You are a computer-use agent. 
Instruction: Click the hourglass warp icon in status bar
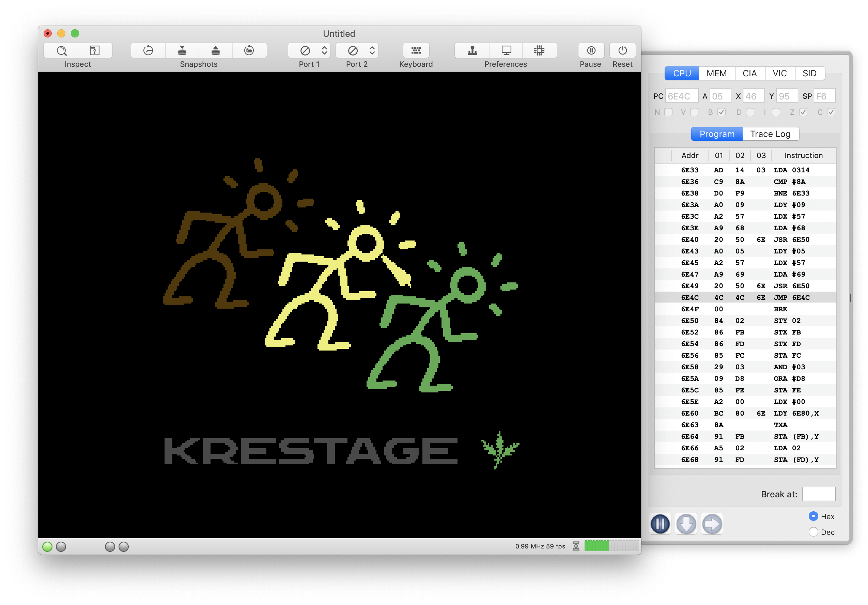coord(576,546)
